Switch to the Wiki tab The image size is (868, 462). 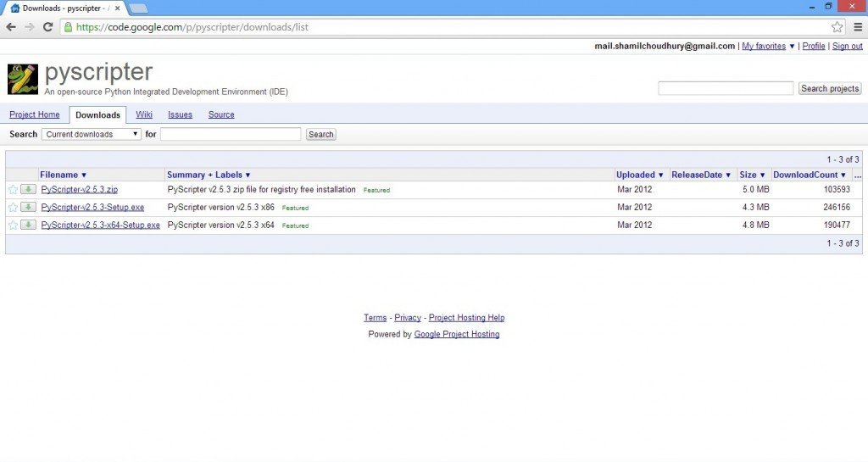pos(144,114)
